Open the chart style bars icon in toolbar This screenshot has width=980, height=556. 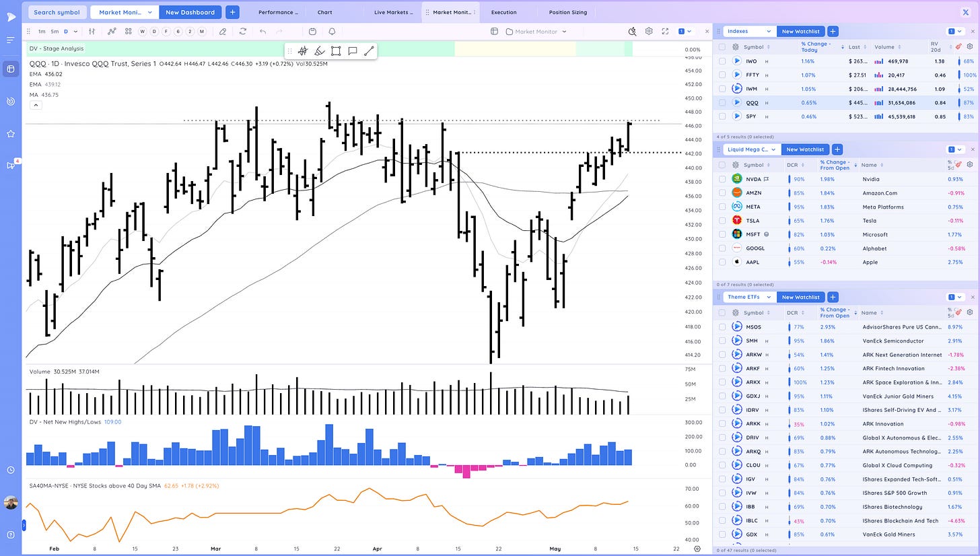(x=92, y=31)
